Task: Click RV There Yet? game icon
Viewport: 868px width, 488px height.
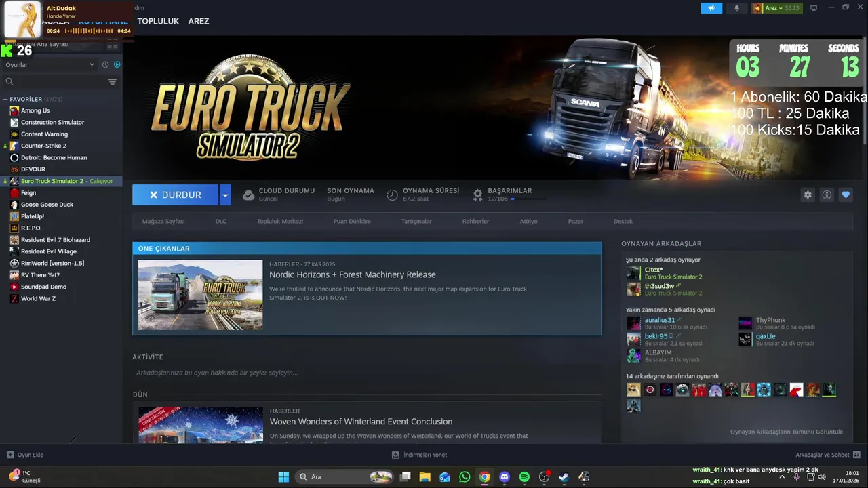Action: click(14, 275)
